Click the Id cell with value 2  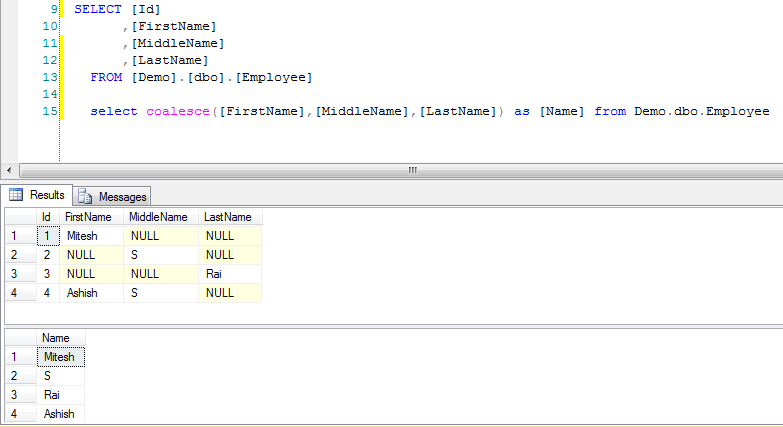48,255
